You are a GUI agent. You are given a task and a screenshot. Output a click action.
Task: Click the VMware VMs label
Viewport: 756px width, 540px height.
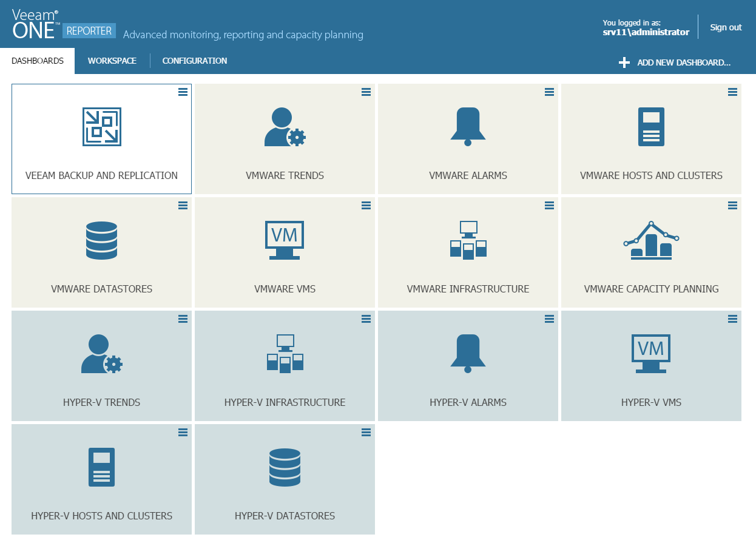point(285,289)
